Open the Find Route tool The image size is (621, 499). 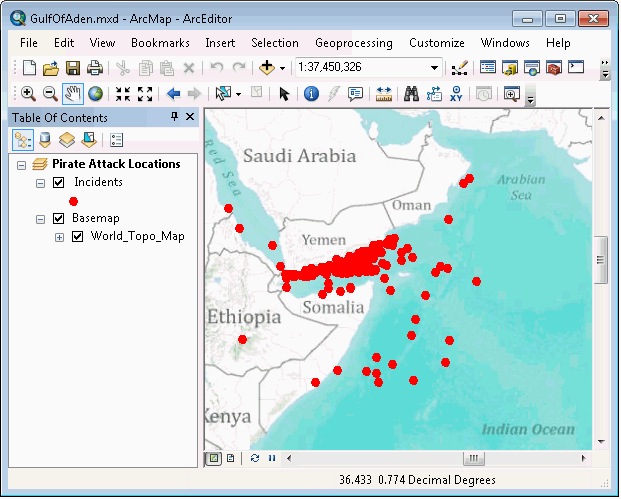(434, 94)
